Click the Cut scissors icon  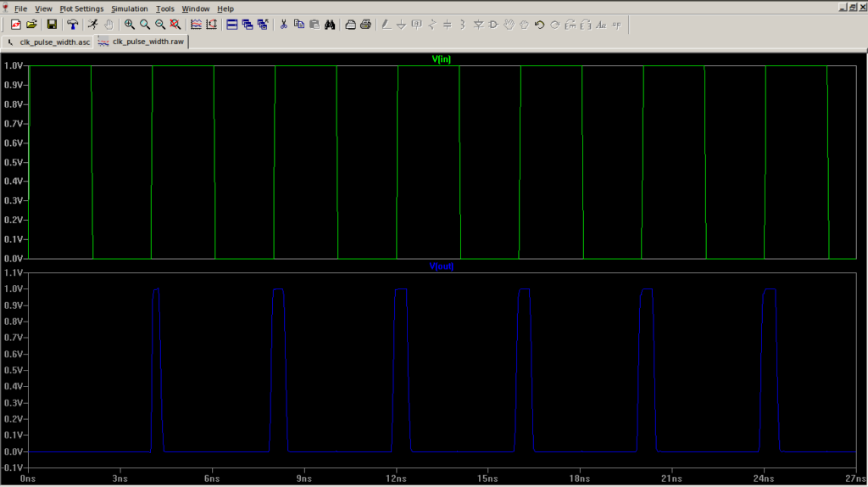283,25
